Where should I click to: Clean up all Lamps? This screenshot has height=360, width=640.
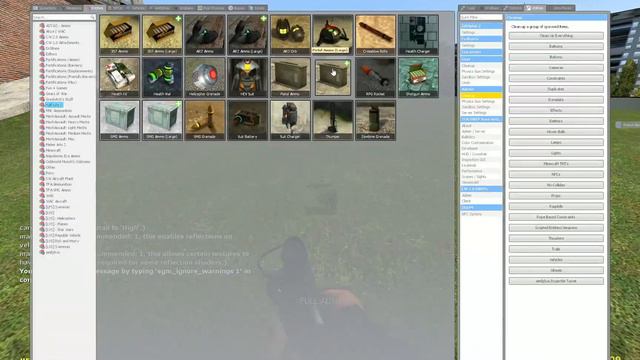click(556, 142)
